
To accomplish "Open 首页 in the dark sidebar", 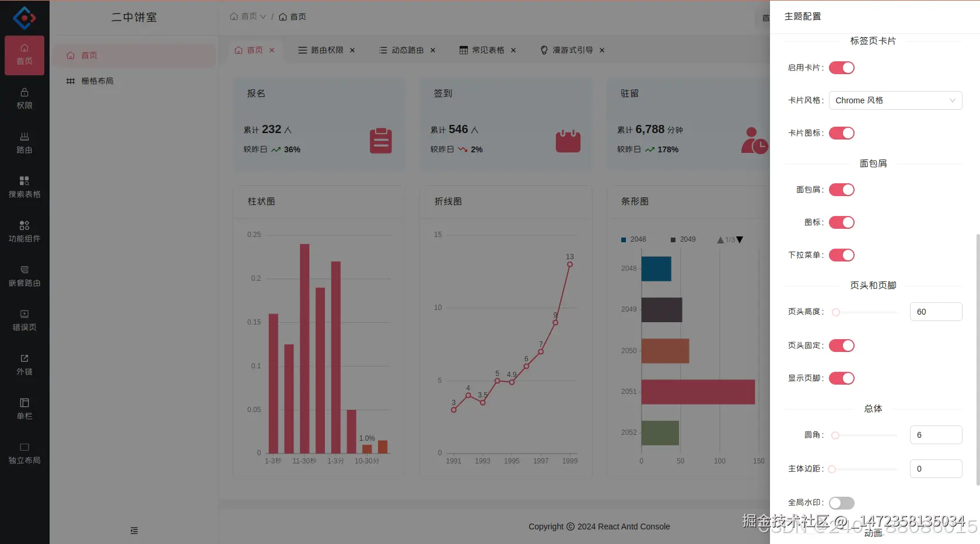I will [x=24, y=55].
